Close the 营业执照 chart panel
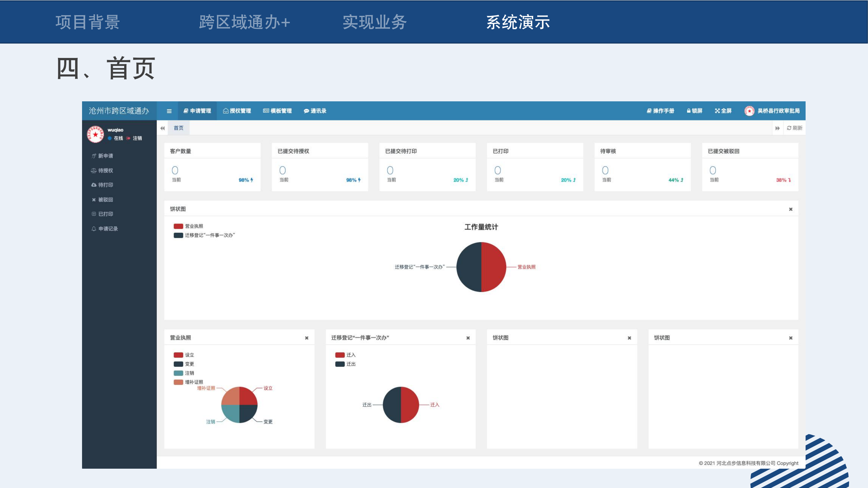868x488 pixels. coord(307,338)
